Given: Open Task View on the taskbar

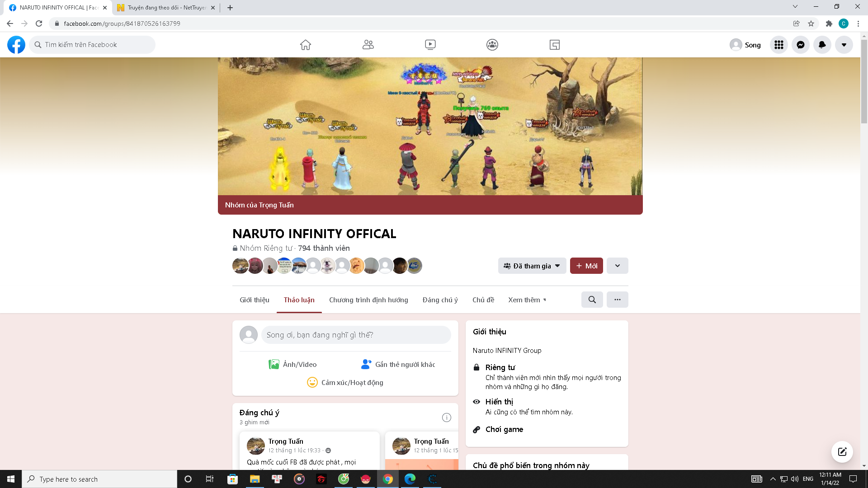Looking at the screenshot, I should tap(210, 479).
